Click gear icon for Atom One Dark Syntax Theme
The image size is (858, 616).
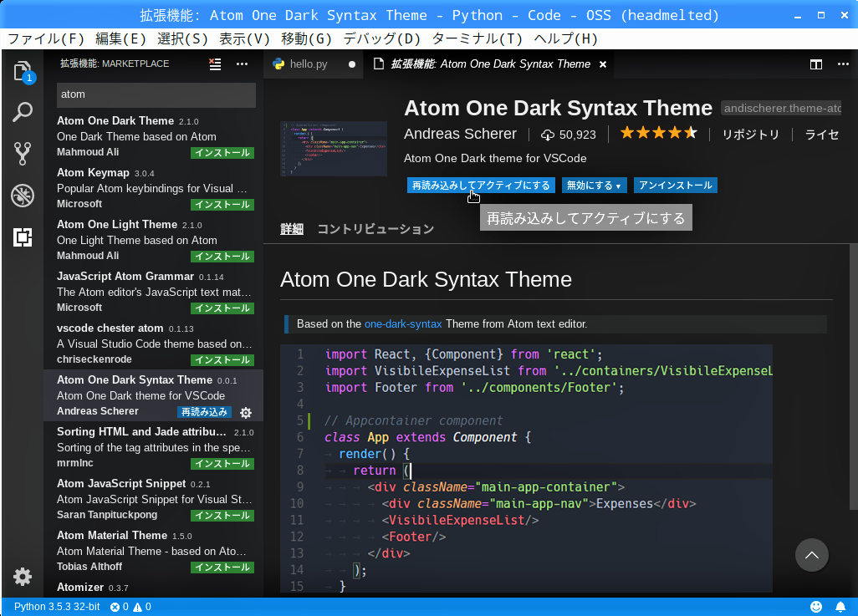pos(246,413)
